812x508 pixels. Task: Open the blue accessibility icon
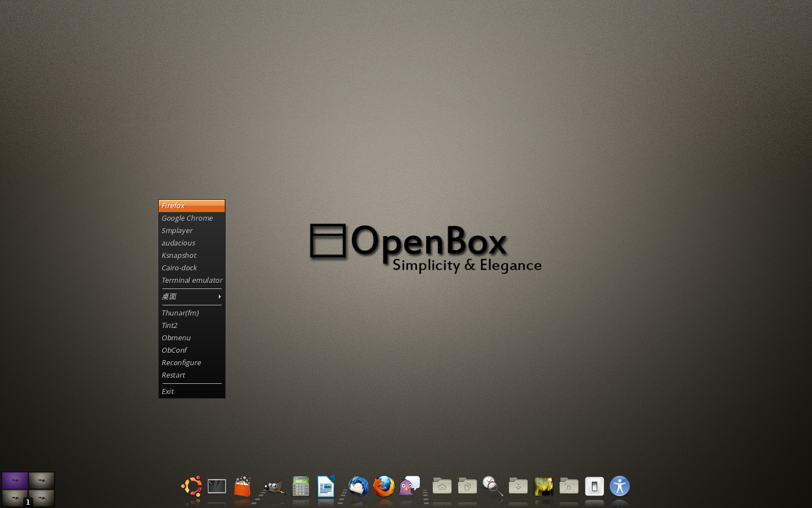pos(620,486)
